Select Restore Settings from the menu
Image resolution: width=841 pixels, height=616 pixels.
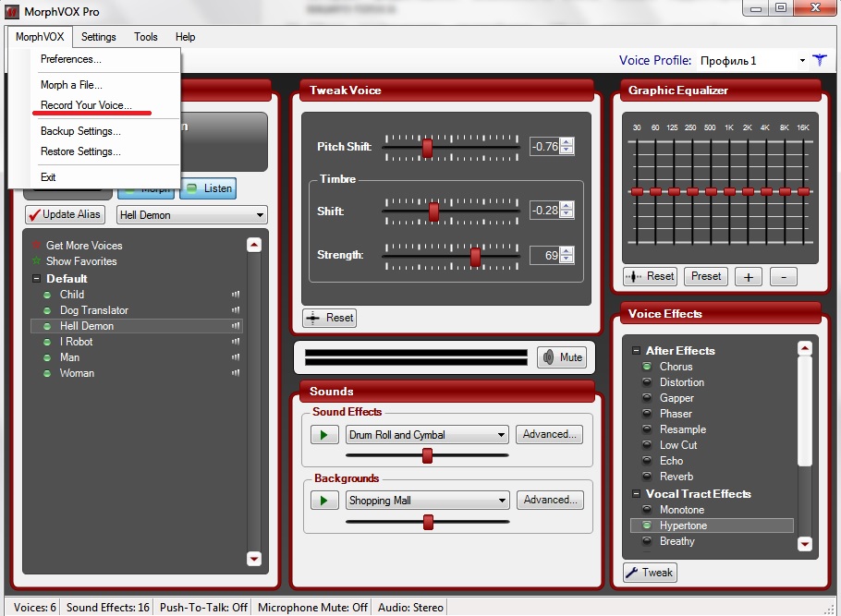tap(80, 151)
